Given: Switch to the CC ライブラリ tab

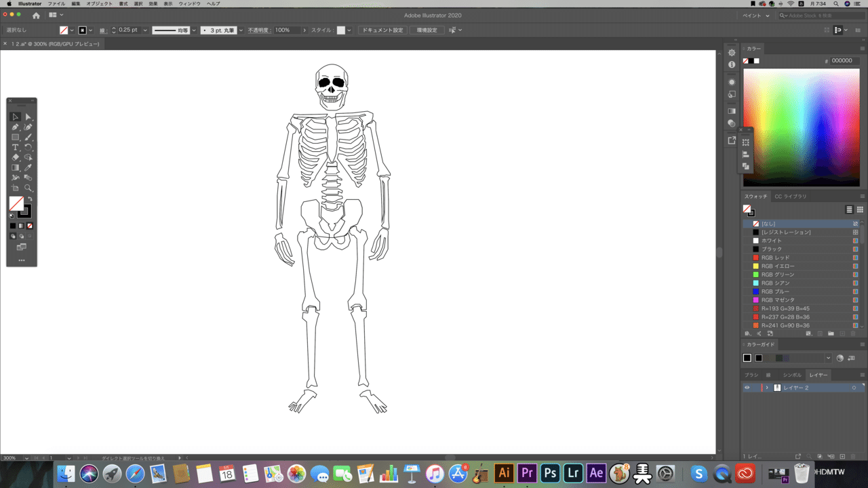Looking at the screenshot, I should [x=791, y=197].
